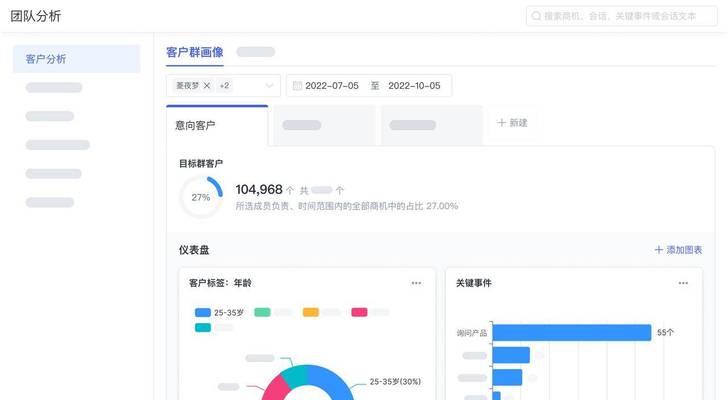The height and width of the screenshot is (400, 728).
Task: Click the teal donut chart segment
Action: click(x=294, y=376)
